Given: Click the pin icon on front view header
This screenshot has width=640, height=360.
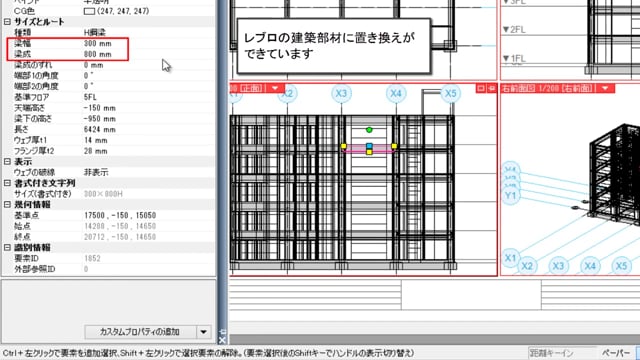Looking at the screenshot, I should point(491,88).
